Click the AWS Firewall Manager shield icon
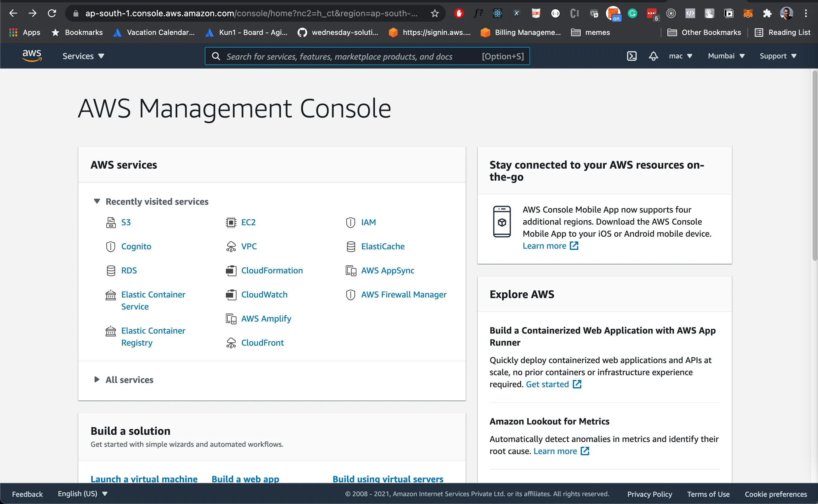Screen dimensions: 818x504 [351, 295]
